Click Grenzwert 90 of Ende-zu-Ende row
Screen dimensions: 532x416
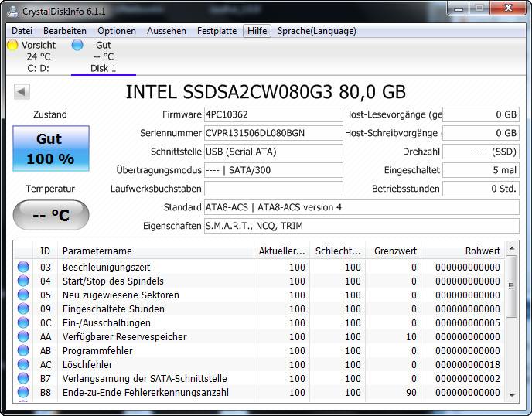(x=411, y=392)
